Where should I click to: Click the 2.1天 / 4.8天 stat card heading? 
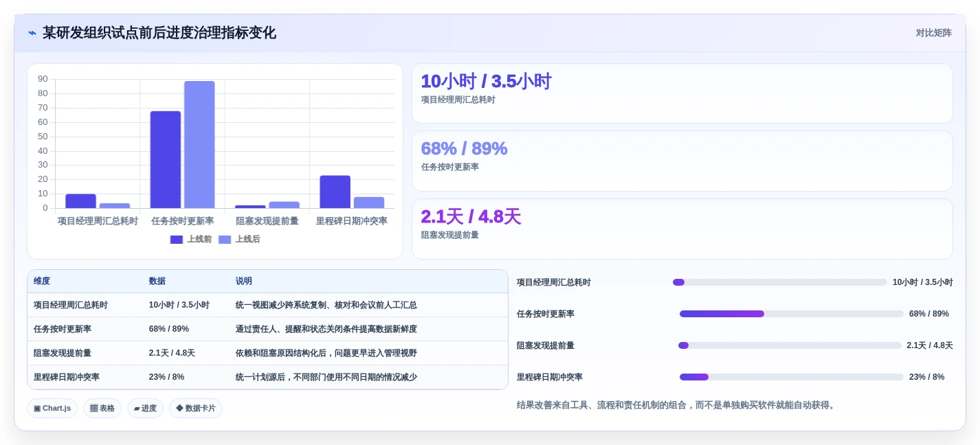click(471, 216)
